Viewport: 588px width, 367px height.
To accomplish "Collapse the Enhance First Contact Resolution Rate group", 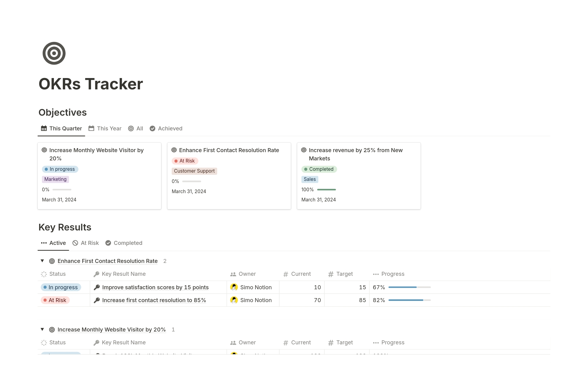I will [x=42, y=261].
